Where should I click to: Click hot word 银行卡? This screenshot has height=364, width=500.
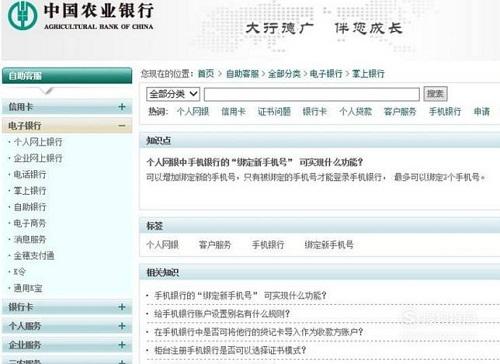[314, 111]
